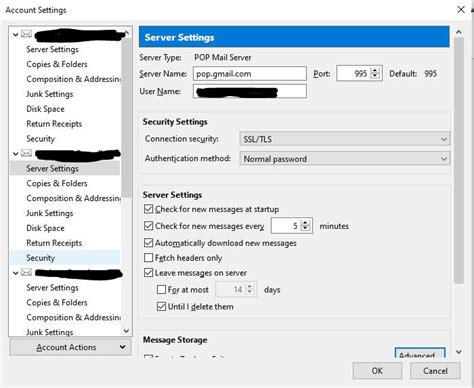Viewport: 474px width, 388px height.
Task: Toggle Check for new messages at startup
Action: click(x=148, y=209)
